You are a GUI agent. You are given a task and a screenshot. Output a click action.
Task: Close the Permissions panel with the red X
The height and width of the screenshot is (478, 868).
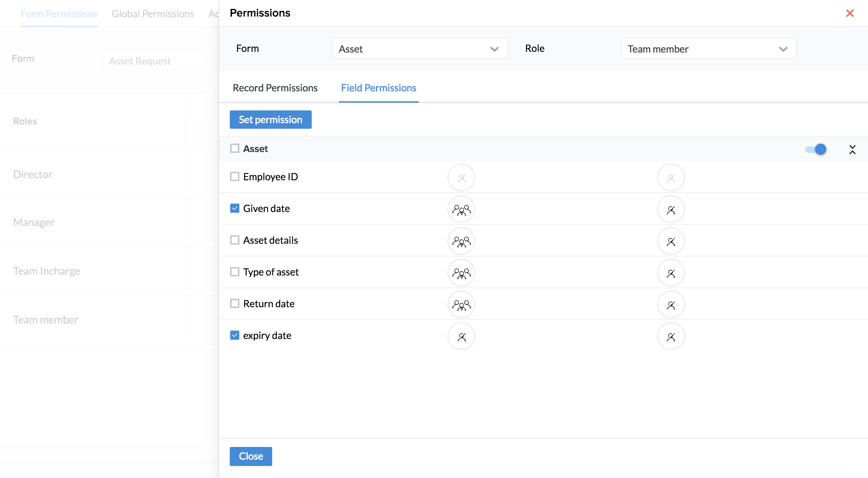850,13
